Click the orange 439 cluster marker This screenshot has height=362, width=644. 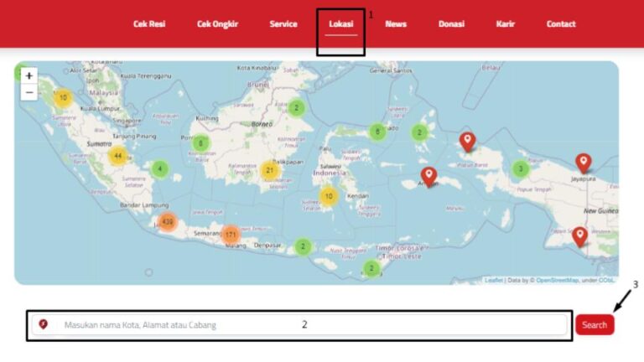tap(168, 222)
